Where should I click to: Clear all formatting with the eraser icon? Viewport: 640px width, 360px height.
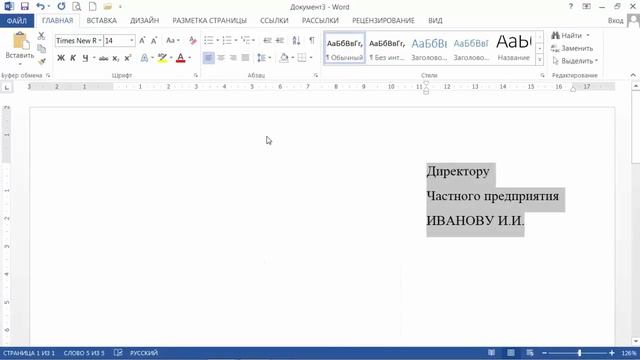pyautogui.click(x=192, y=40)
